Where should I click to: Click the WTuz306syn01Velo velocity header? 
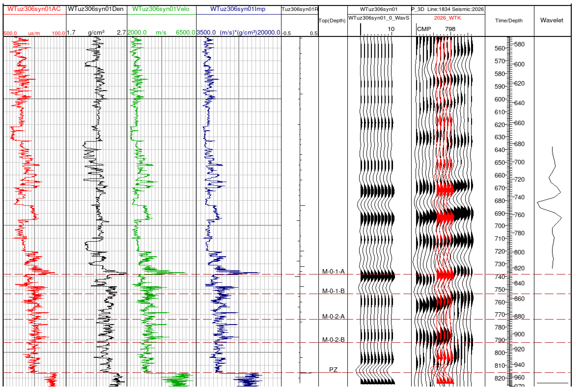click(x=161, y=9)
